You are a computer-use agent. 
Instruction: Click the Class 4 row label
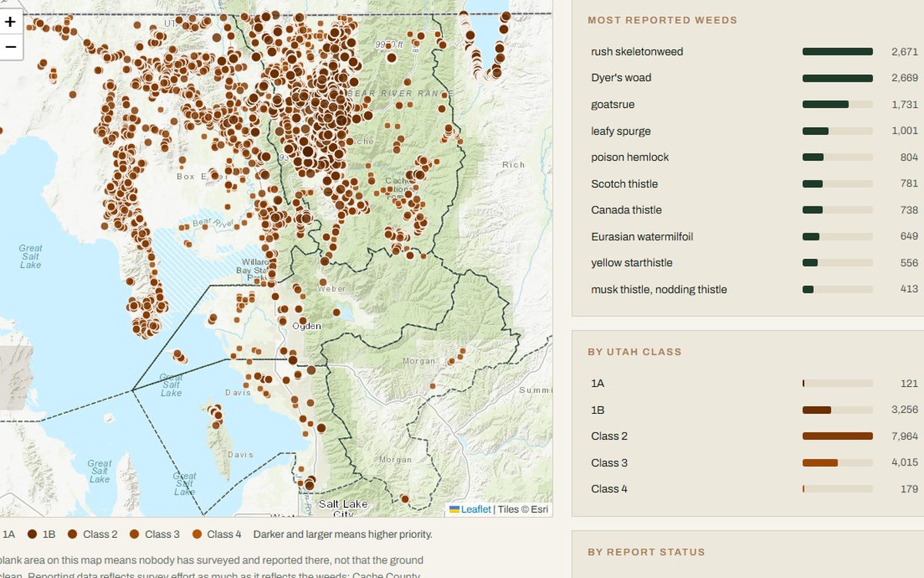pyautogui.click(x=609, y=489)
